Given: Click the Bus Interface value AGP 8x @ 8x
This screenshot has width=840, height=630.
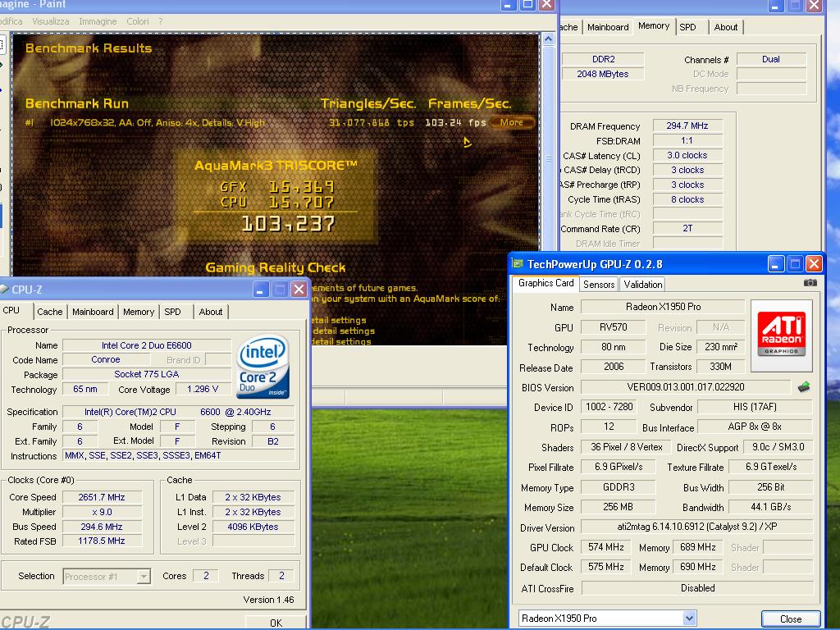Looking at the screenshot, I should click(x=755, y=427).
